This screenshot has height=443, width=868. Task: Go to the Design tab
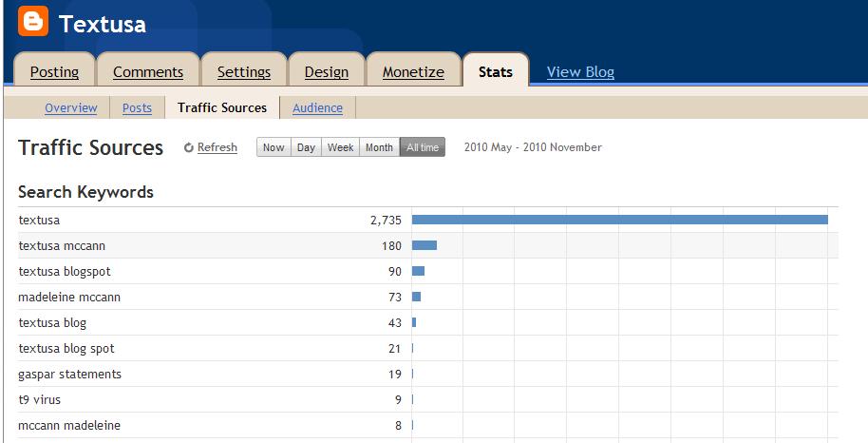327,71
